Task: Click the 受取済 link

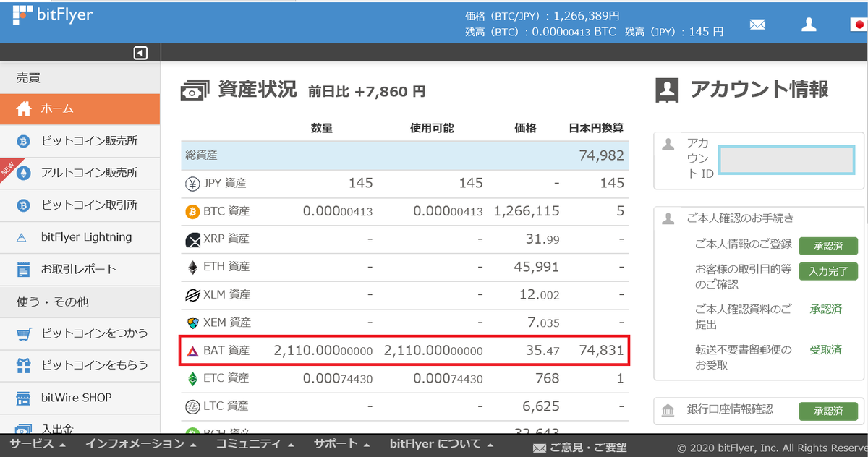Action: click(x=825, y=350)
